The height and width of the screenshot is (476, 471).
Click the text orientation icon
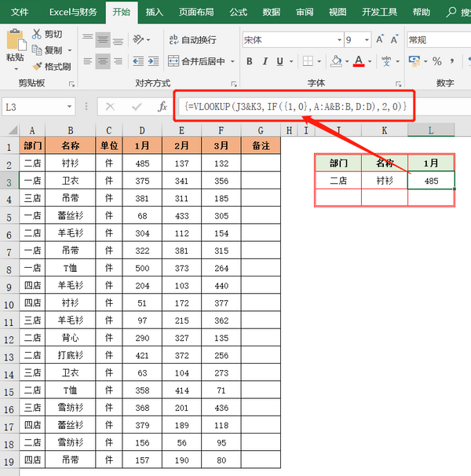[x=138, y=39]
